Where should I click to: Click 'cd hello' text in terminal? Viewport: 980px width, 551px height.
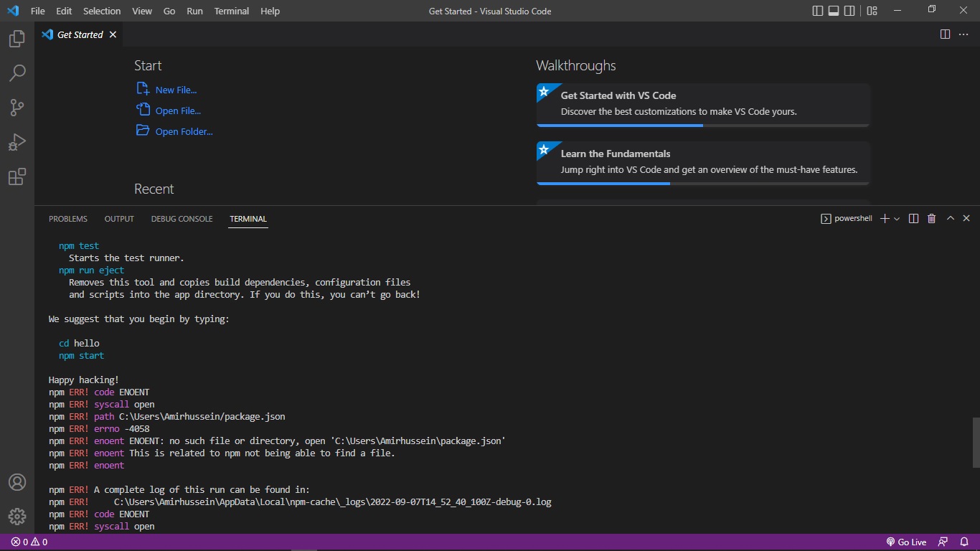79,343
